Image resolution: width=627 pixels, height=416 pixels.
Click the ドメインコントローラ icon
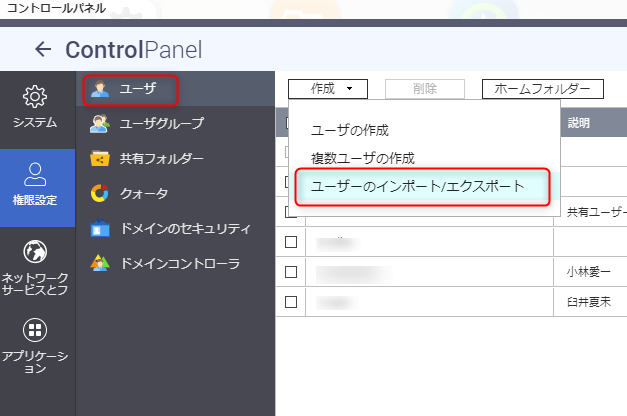(x=99, y=264)
